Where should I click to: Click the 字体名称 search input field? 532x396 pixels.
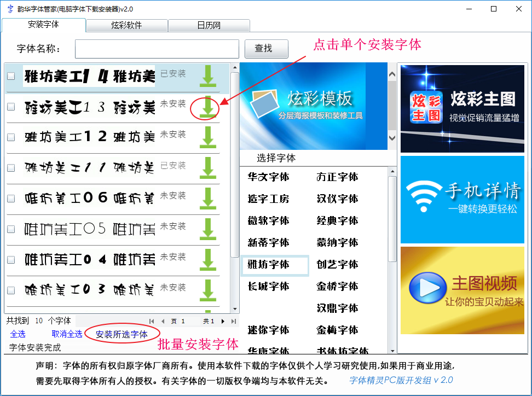[157, 49]
